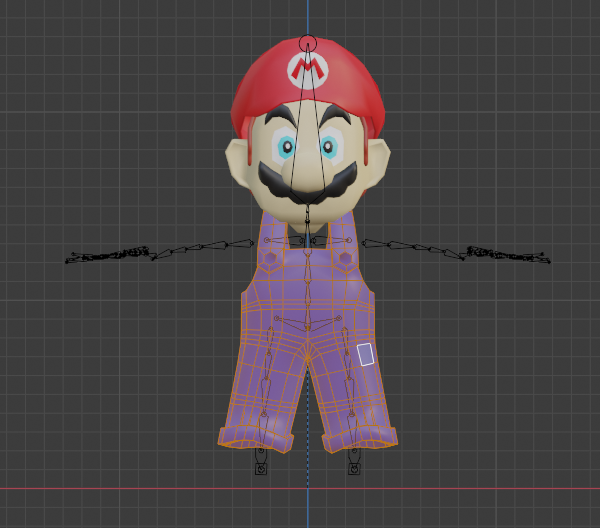Click the rolled pant cuff on the viewer's left
The height and width of the screenshot is (528, 600).
[256, 440]
